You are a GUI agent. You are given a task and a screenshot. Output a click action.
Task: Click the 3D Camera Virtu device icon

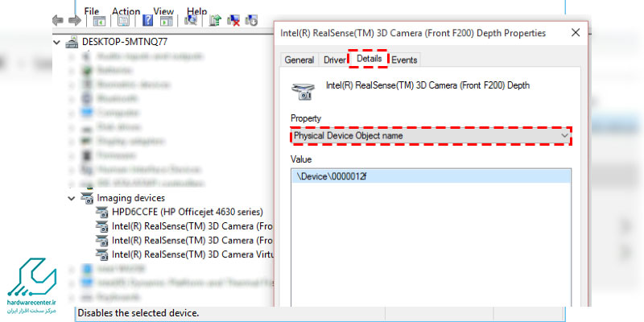tap(101, 254)
